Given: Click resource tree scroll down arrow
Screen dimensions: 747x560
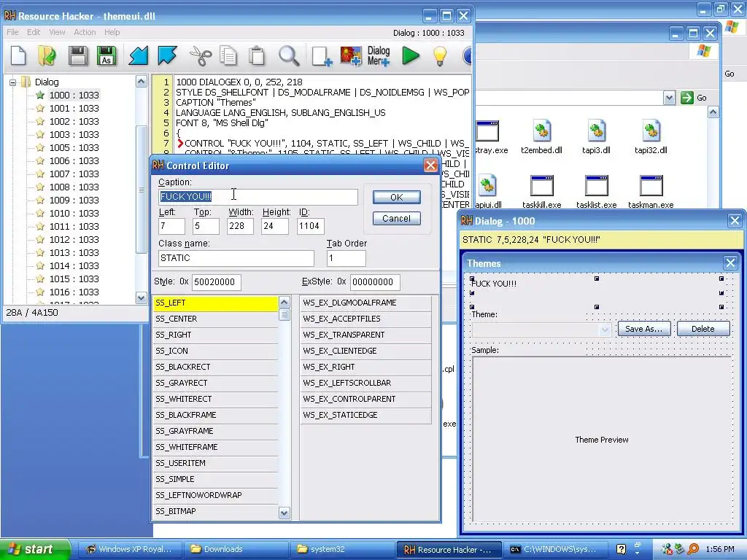Looking at the screenshot, I should (141, 298).
